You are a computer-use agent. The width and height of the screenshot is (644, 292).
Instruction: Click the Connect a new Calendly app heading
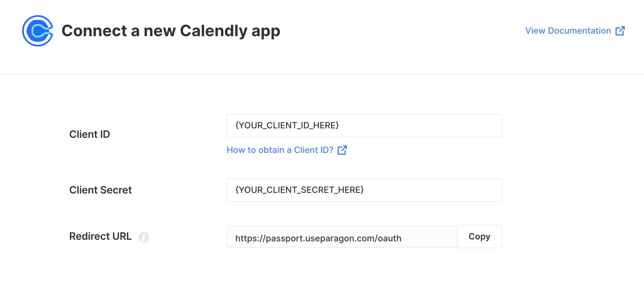click(x=171, y=31)
